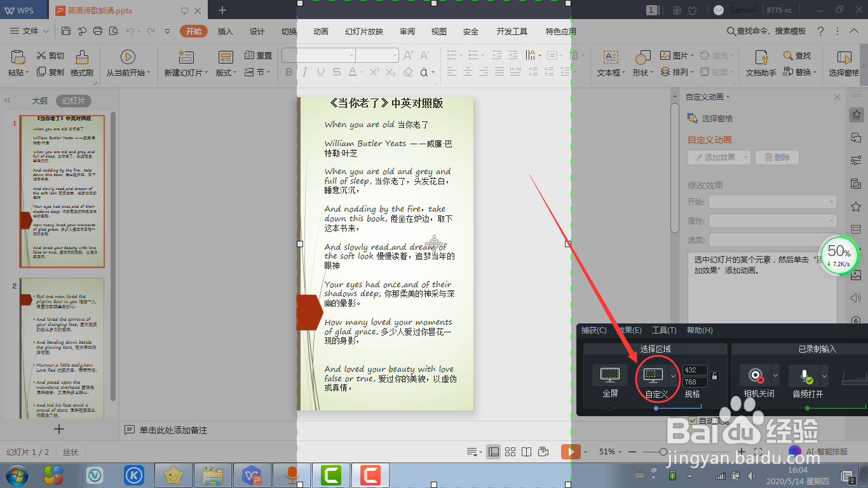868x488 pixels.
Task: Click the Print icon in quick access toolbar
Action: 98,31
